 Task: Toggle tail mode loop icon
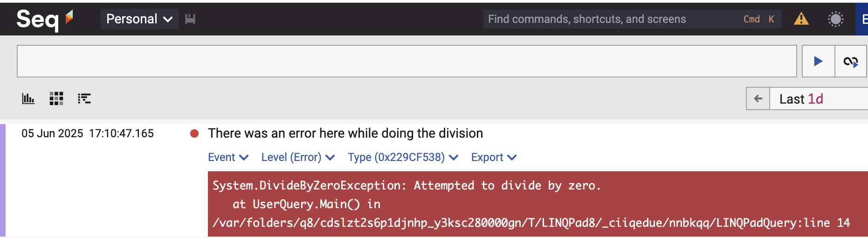[x=851, y=61]
